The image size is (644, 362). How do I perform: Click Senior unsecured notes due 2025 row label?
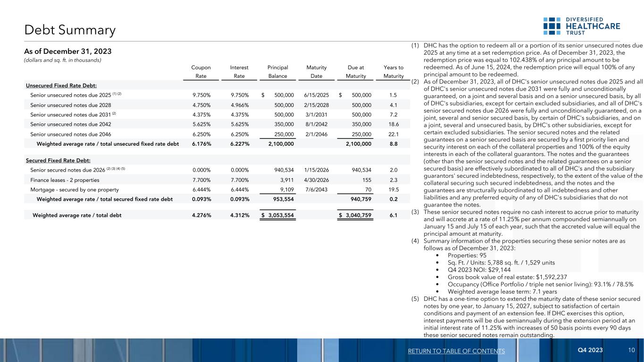(71, 95)
